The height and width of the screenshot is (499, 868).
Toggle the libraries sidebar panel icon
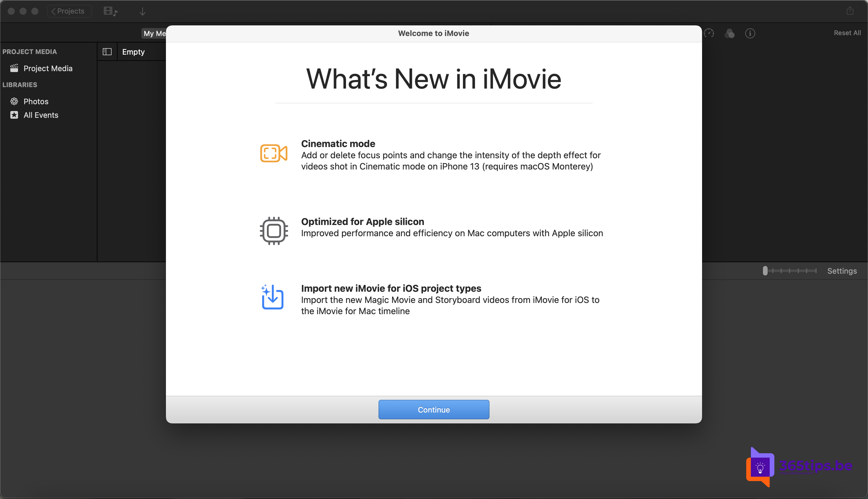[107, 52]
